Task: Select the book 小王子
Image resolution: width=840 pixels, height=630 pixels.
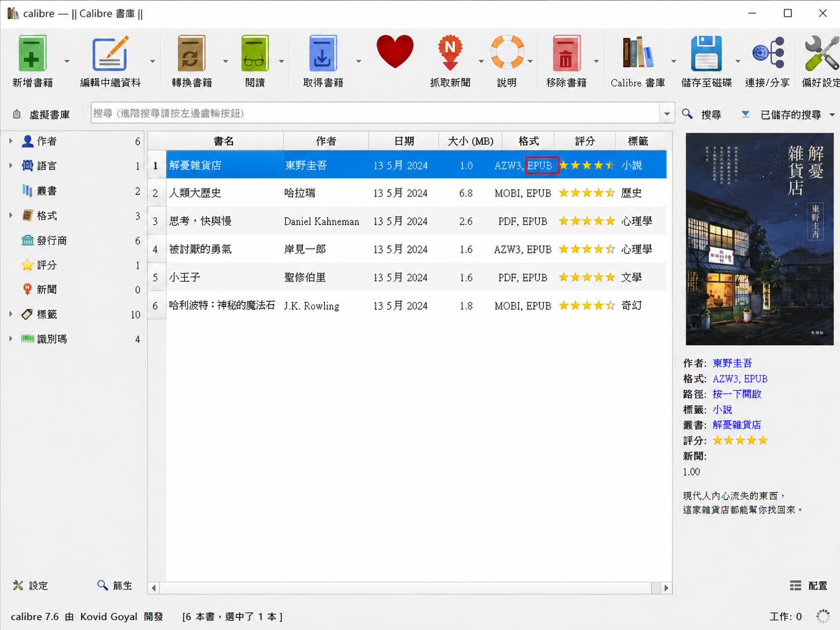Action: coord(184,277)
